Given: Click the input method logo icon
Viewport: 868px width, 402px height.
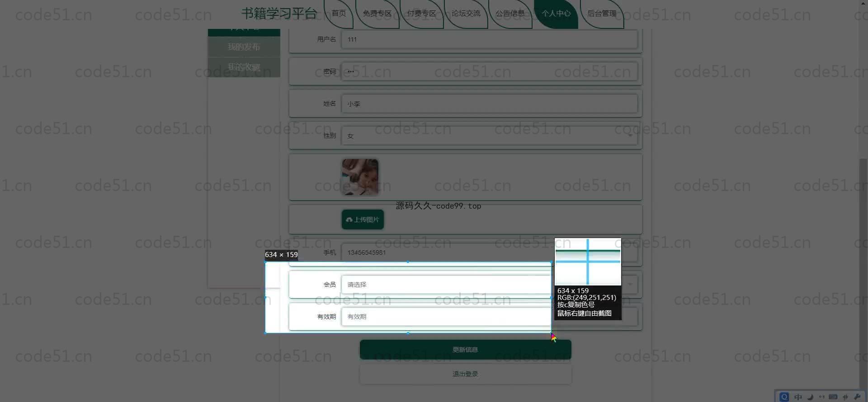Looking at the screenshot, I should click(784, 397).
